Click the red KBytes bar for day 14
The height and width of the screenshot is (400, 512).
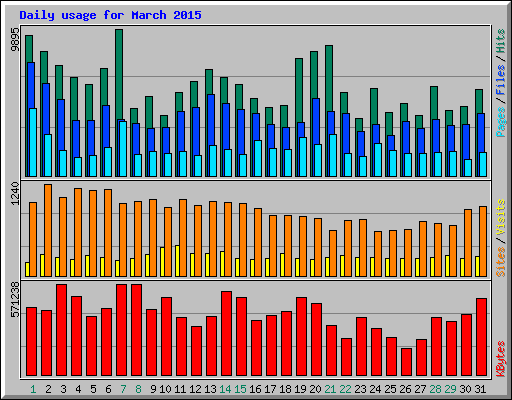coord(226,334)
